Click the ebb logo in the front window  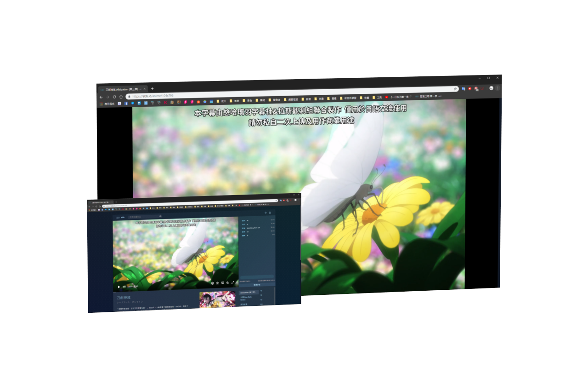[x=120, y=217]
